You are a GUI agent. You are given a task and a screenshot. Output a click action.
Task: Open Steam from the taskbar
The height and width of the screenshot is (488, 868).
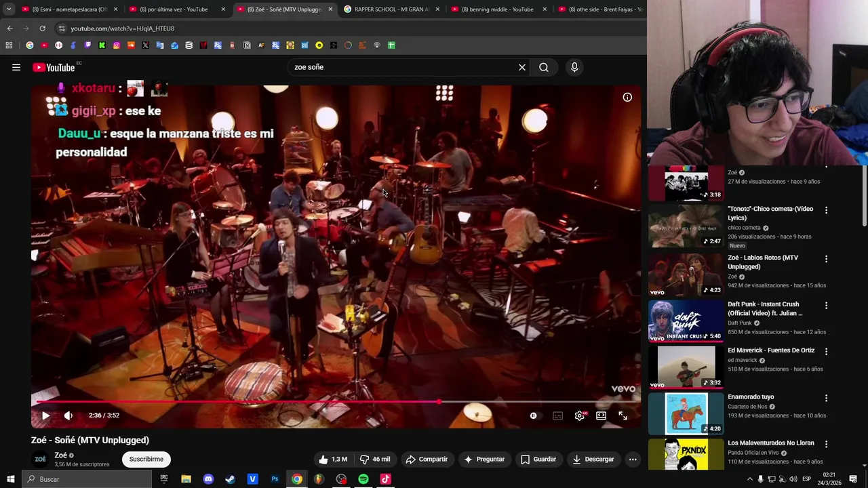click(x=230, y=479)
